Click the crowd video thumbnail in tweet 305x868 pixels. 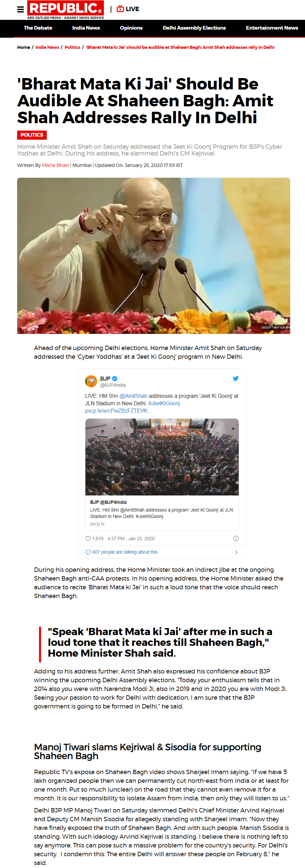pos(162,457)
